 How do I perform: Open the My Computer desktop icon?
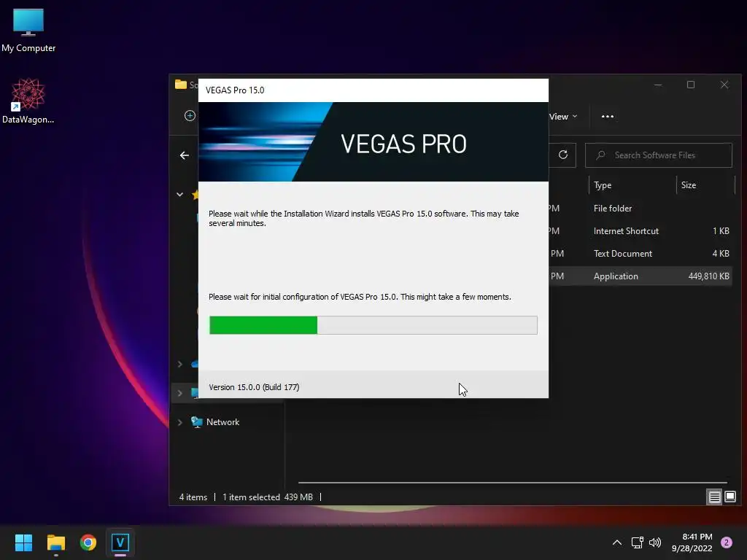28,29
